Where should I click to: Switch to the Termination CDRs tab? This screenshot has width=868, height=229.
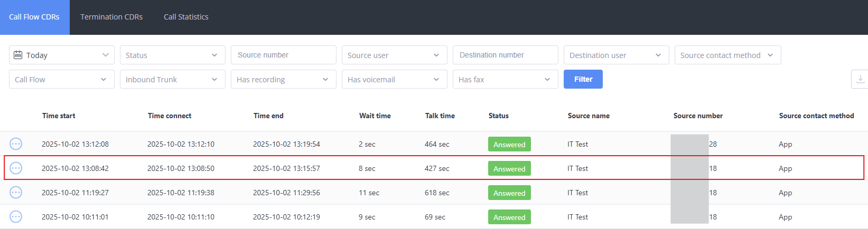click(x=111, y=17)
